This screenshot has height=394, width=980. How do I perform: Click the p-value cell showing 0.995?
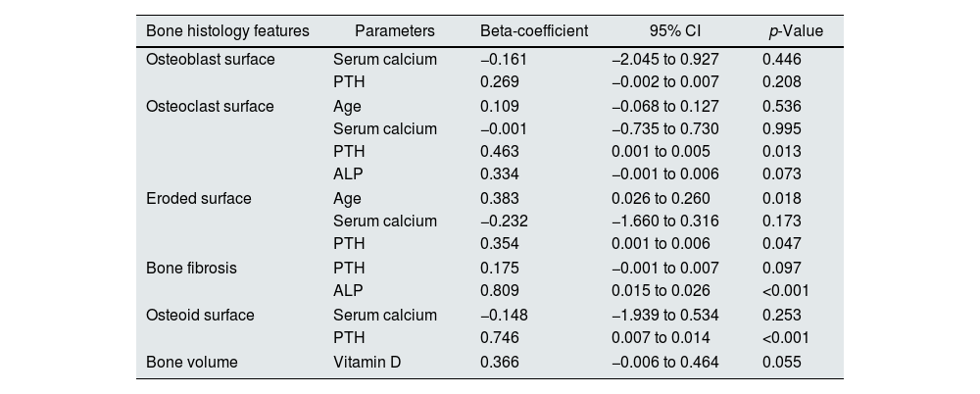click(x=781, y=128)
